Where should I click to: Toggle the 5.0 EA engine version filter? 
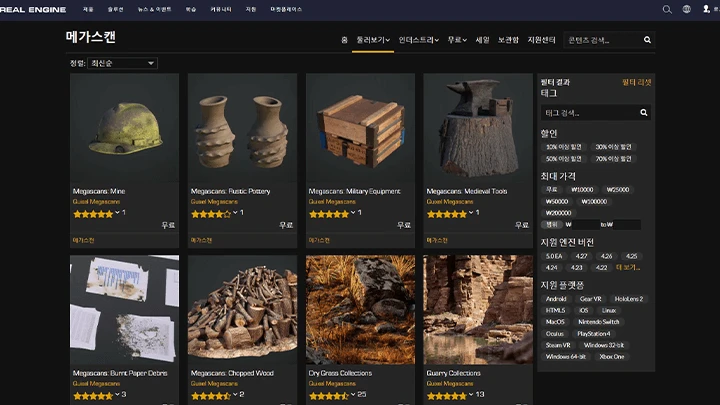pyautogui.click(x=554, y=256)
